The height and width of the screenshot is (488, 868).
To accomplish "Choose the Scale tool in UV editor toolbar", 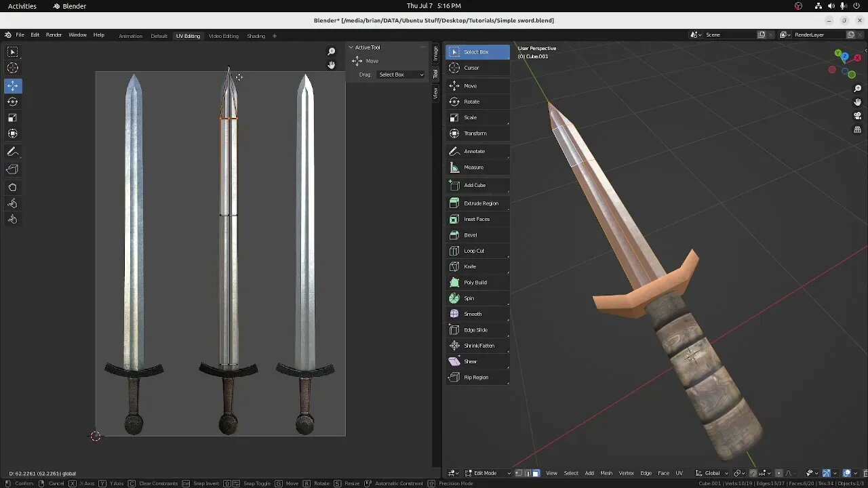I will pos(12,117).
